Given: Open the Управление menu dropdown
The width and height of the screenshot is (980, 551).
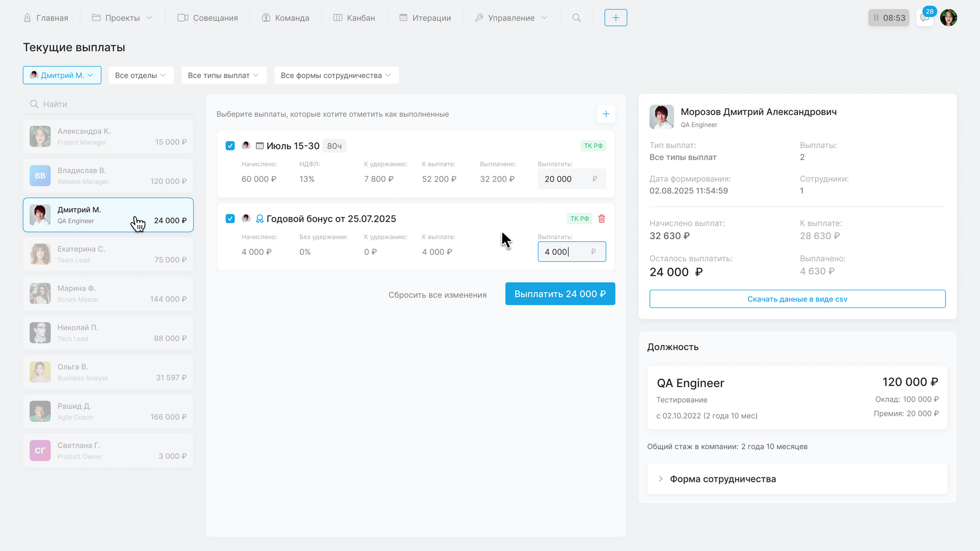Looking at the screenshot, I should tap(511, 17).
